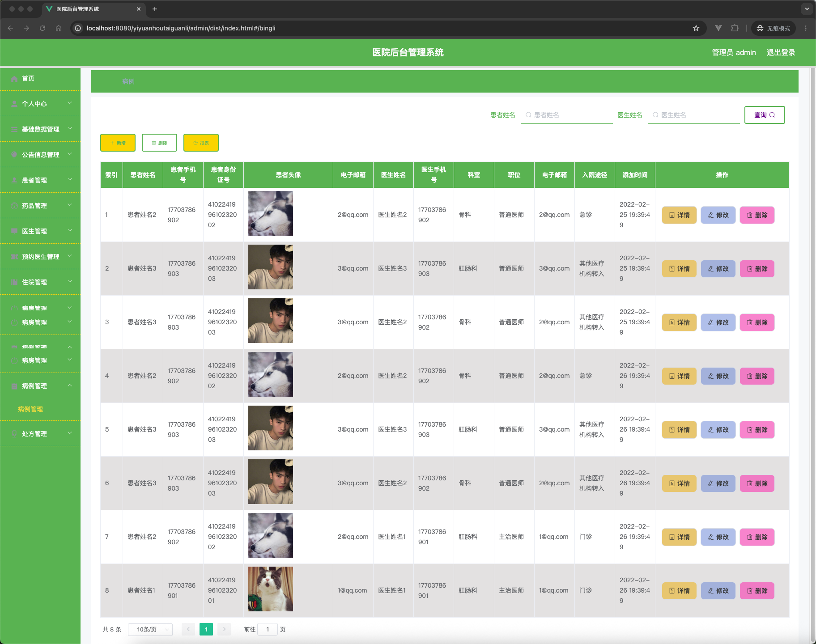The width and height of the screenshot is (816, 644).
Task: Click the 无痕模式 incognito indicator
Action: pos(773,28)
